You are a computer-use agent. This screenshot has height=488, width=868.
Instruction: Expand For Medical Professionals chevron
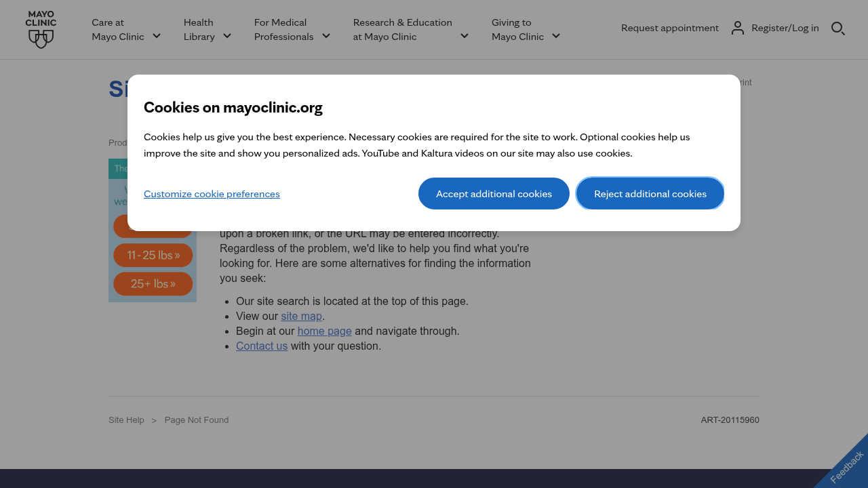326,36
